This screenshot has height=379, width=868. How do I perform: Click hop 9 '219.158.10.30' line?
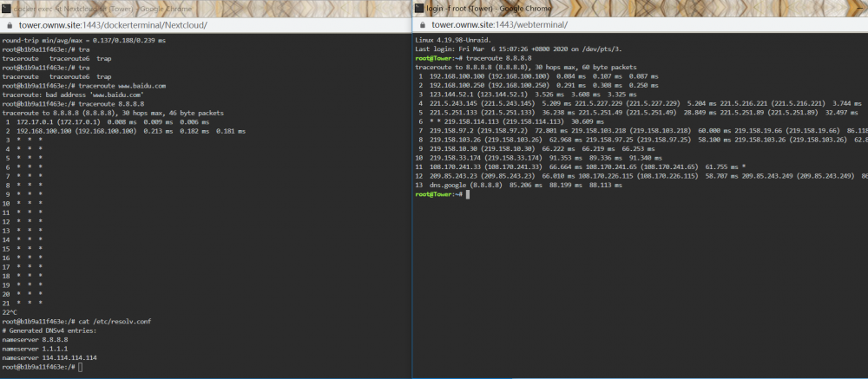(535, 149)
